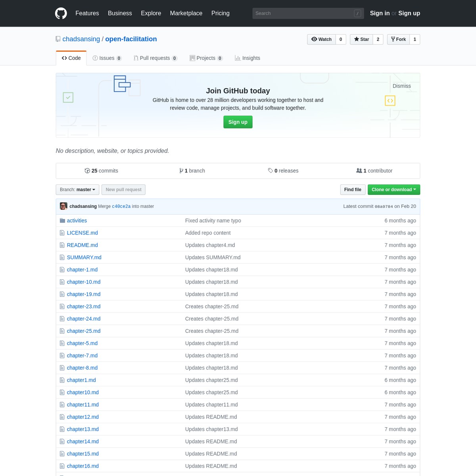Focus the Search input field
476x476 pixels.
click(308, 13)
